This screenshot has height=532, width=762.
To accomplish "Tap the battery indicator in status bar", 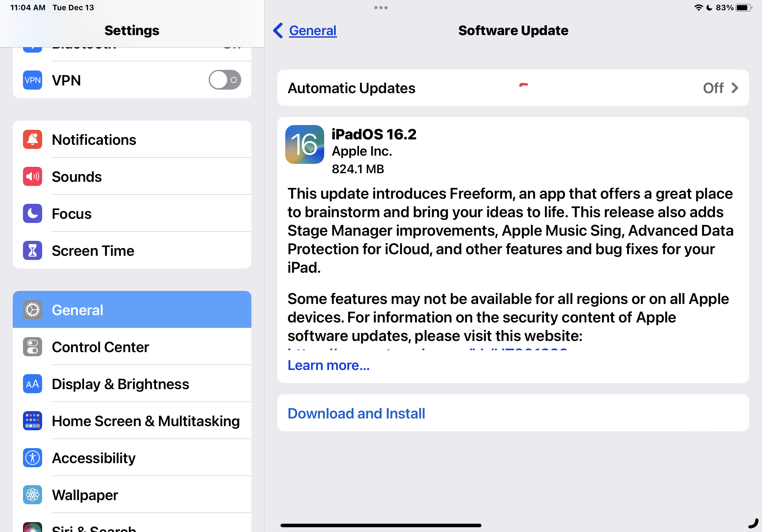I will (743, 8).
